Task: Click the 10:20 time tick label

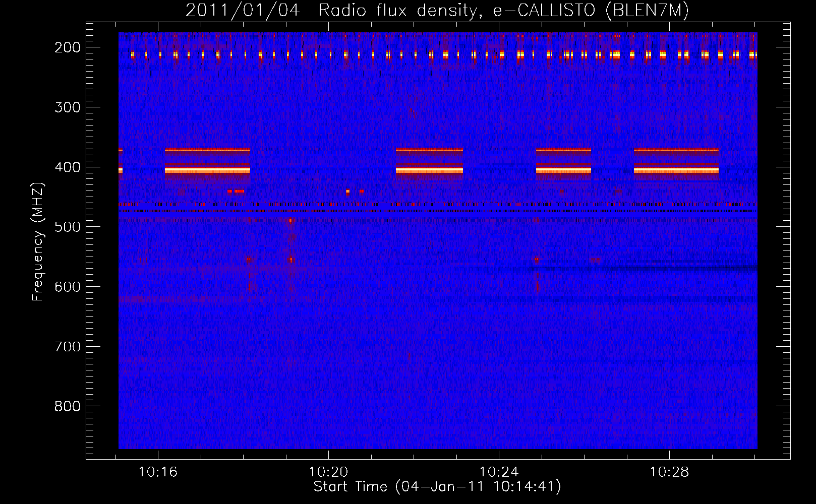Action: [329, 472]
